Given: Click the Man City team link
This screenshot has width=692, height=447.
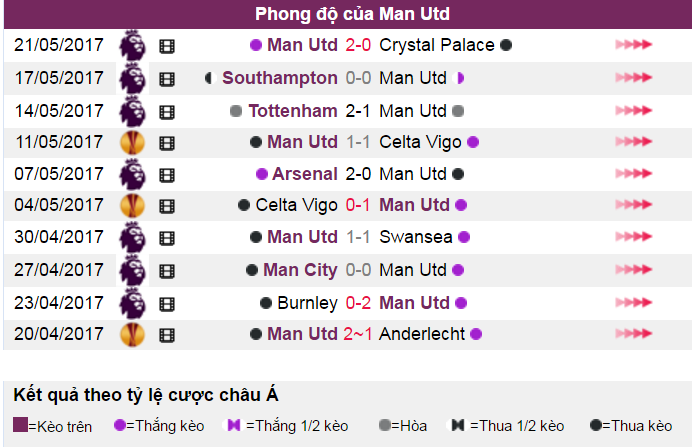Looking at the screenshot, I should (x=300, y=270).
